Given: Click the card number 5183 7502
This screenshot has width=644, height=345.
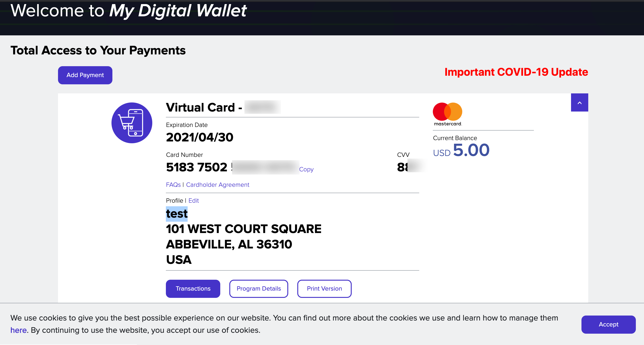Looking at the screenshot, I should 197,167.
